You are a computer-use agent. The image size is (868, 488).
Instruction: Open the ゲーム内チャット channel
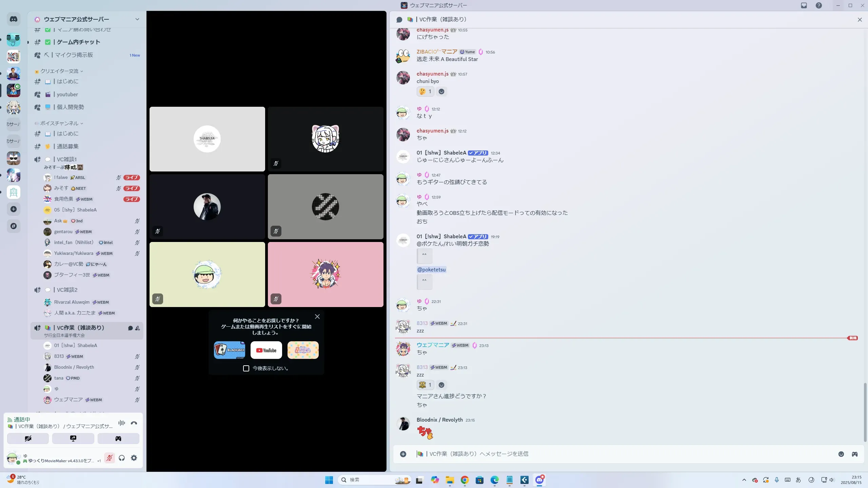click(x=78, y=42)
